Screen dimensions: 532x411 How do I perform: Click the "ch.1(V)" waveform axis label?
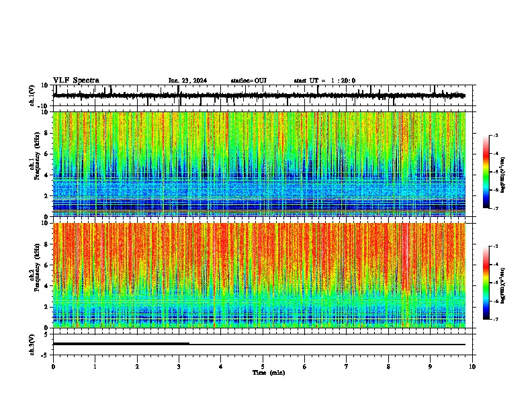tap(32, 95)
